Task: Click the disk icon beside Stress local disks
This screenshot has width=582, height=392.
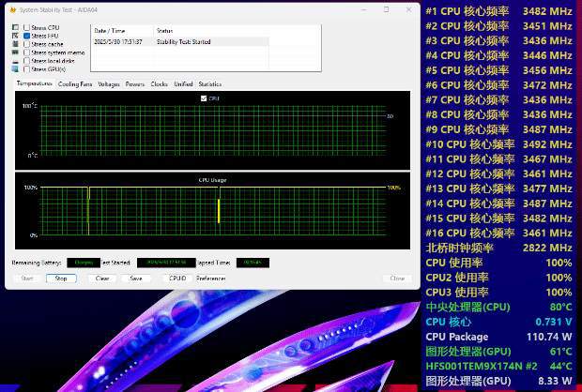Action: [16, 61]
